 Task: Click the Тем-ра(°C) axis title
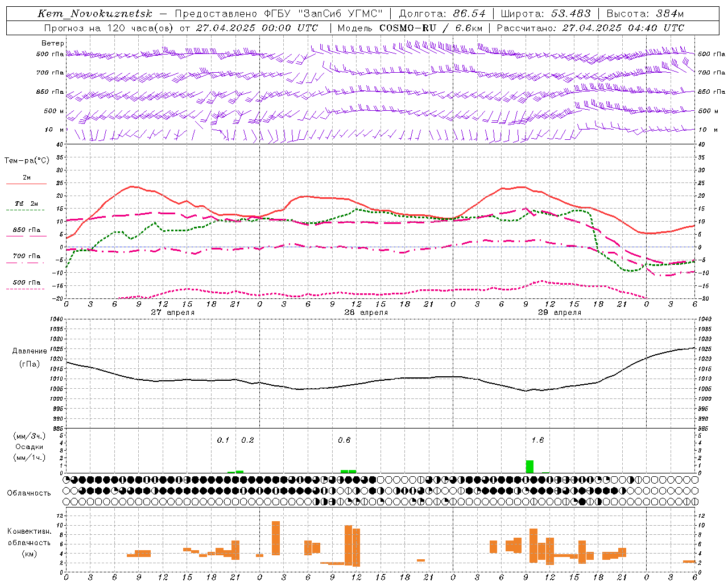tap(27, 161)
